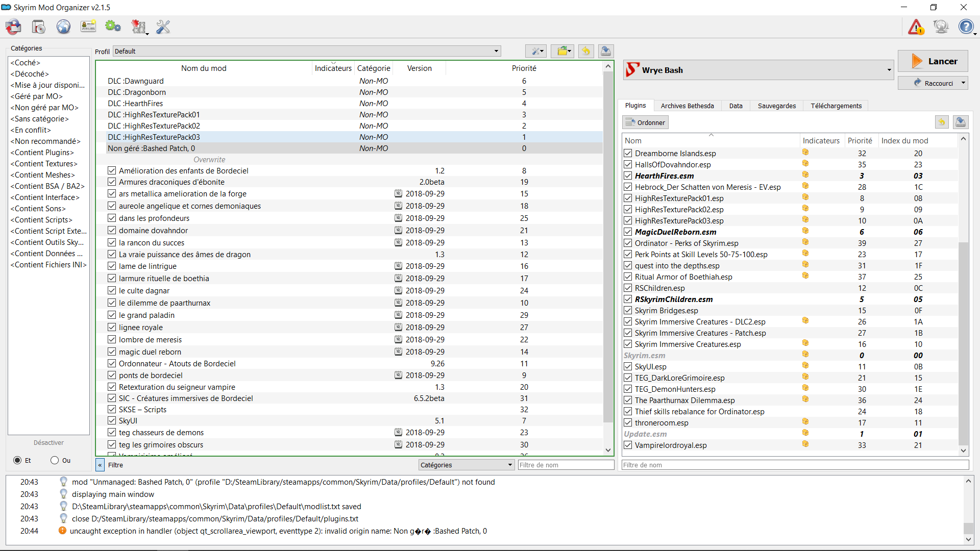Click the refresh/change instance toolbar icon

[14, 27]
